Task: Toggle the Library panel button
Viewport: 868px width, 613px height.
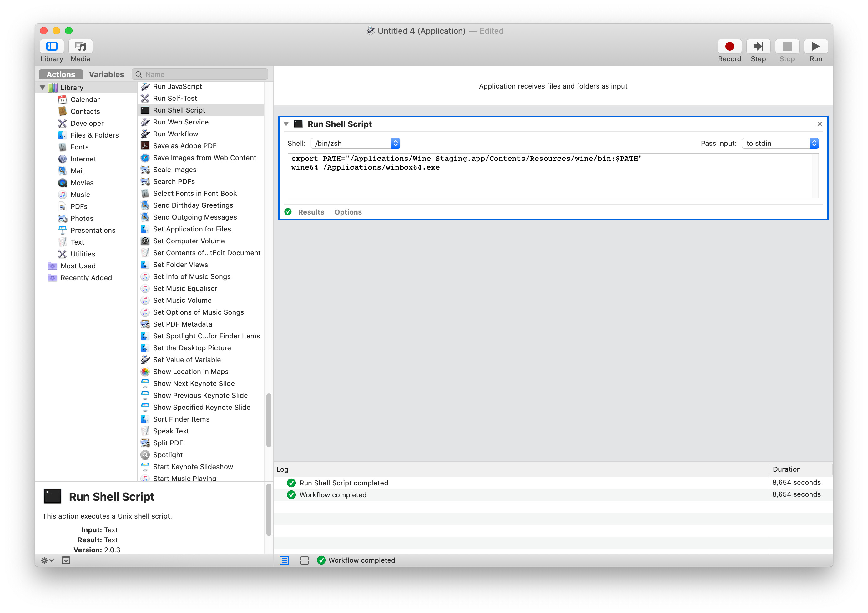Action: pyautogui.click(x=51, y=47)
